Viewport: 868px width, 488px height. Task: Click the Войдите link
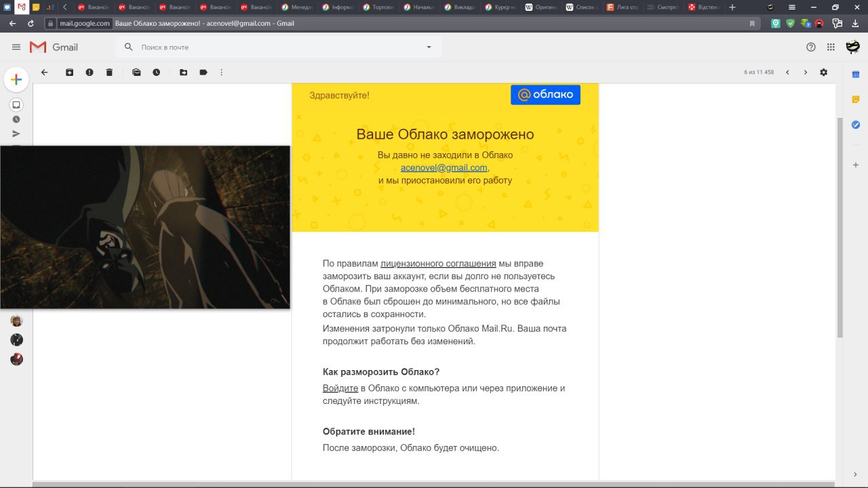pyautogui.click(x=340, y=388)
